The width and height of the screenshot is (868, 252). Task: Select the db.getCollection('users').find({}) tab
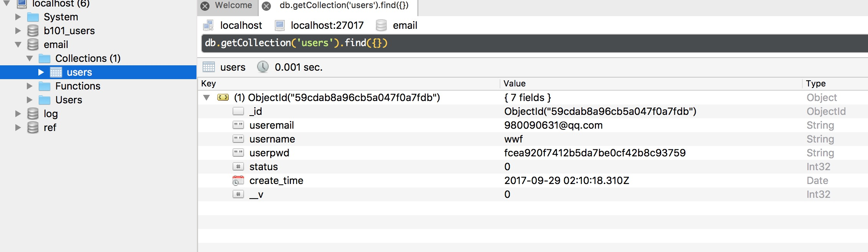pyautogui.click(x=344, y=5)
